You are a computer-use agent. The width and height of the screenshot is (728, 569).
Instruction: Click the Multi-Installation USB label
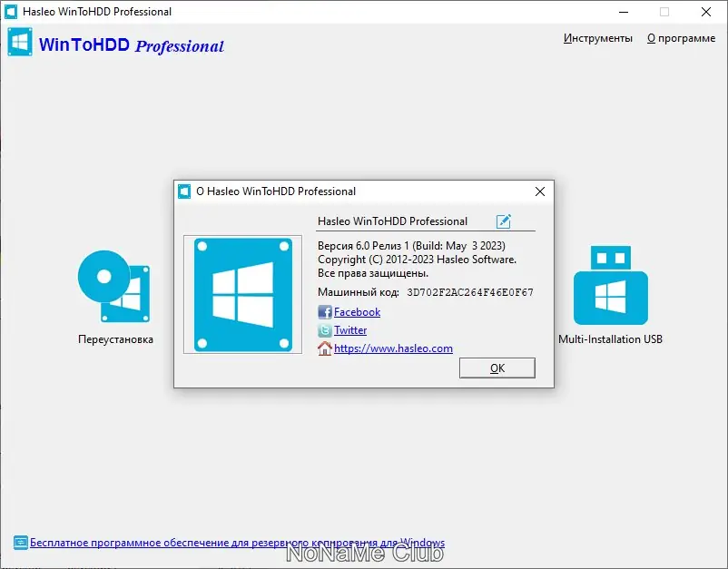click(610, 339)
